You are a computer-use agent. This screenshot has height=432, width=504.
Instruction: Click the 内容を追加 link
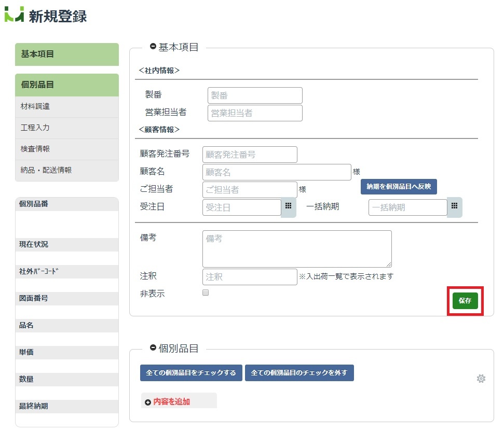(x=171, y=401)
